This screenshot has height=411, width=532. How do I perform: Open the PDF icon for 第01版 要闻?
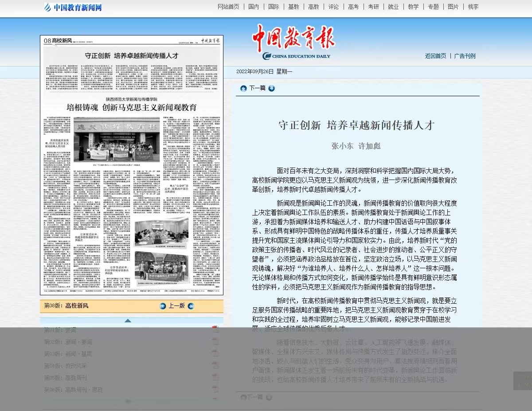[x=215, y=329]
